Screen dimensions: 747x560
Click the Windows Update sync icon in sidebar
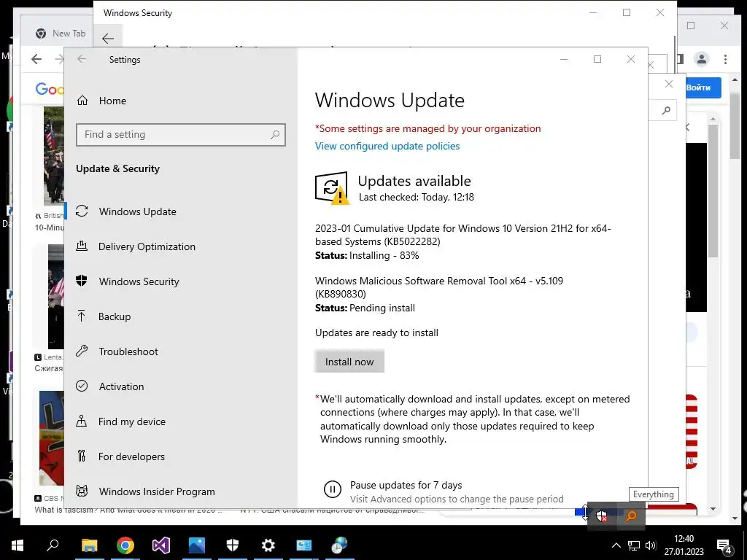tap(82, 211)
